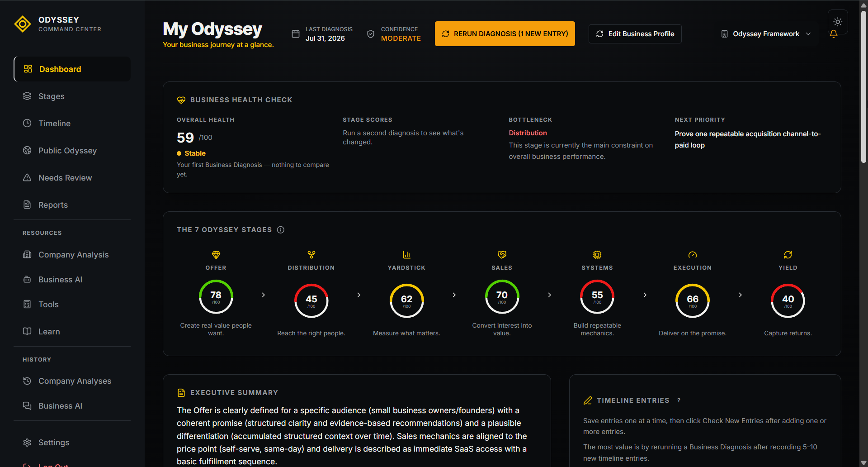Viewport: 868px width, 467px height.
Task: Click the Distribution score gauge 45
Action: (x=311, y=300)
